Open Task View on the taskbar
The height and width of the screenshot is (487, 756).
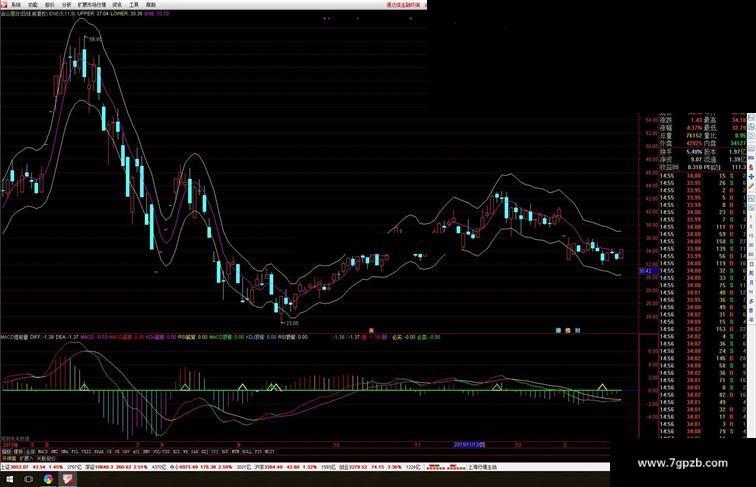click(x=28, y=479)
